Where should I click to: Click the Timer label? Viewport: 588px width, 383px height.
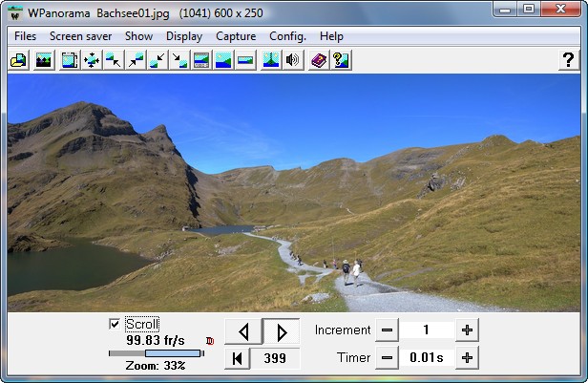353,357
